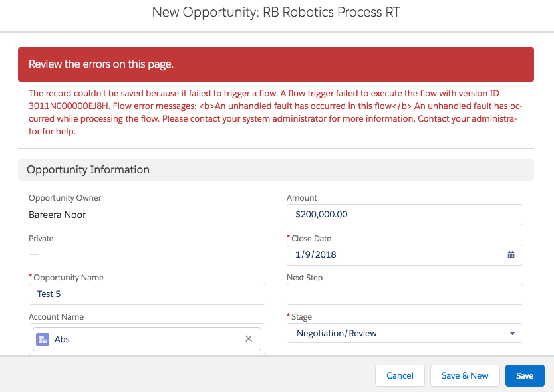This screenshot has height=392, width=554.
Task: Open the Close Date calendar picker icon
Action: [x=511, y=254]
